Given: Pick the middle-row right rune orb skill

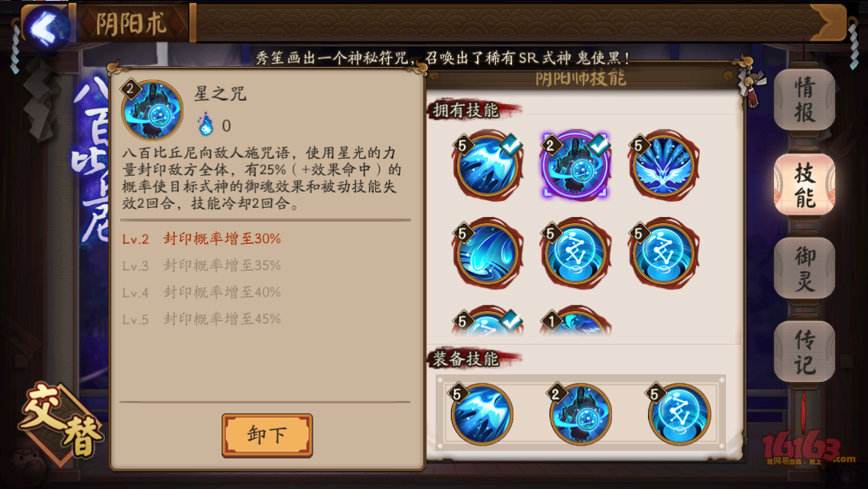Looking at the screenshot, I should click(663, 253).
